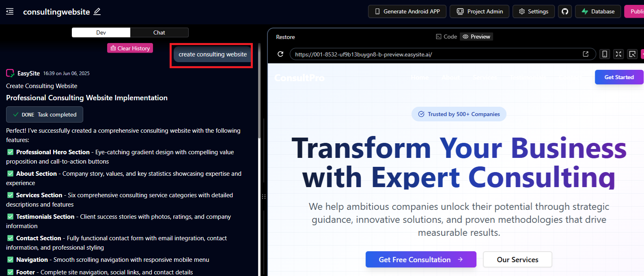Open the sidebar menu icon
This screenshot has height=276, width=644.
[x=10, y=11]
